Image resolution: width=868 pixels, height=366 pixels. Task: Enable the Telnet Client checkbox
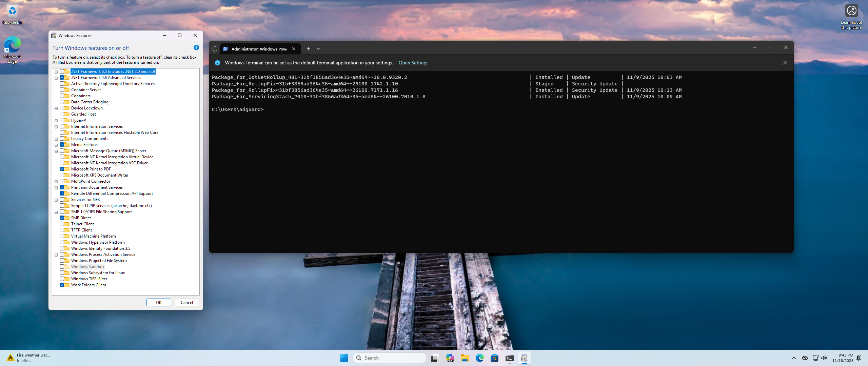[62, 224]
